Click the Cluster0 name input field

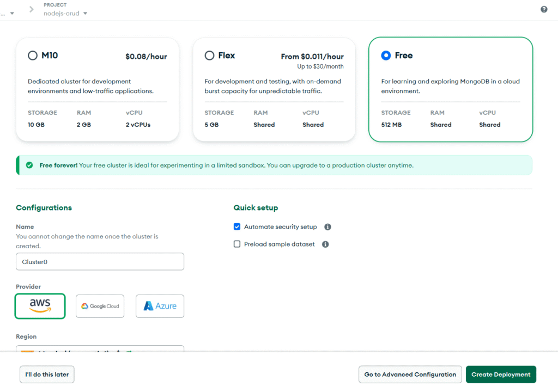pos(100,261)
